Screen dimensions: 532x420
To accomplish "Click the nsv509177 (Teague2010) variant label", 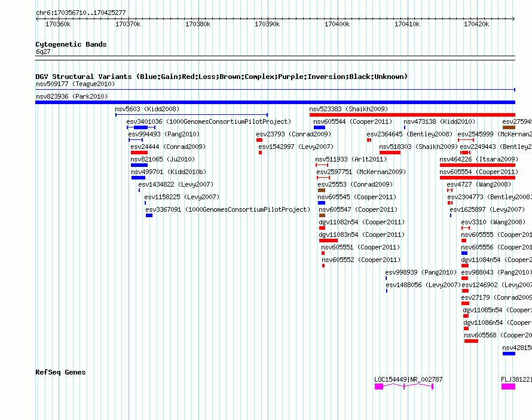I will point(75,84).
